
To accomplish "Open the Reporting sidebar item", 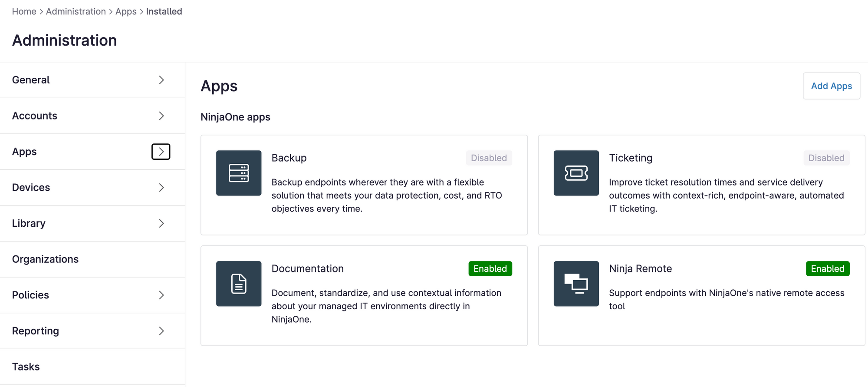I will click(92, 331).
